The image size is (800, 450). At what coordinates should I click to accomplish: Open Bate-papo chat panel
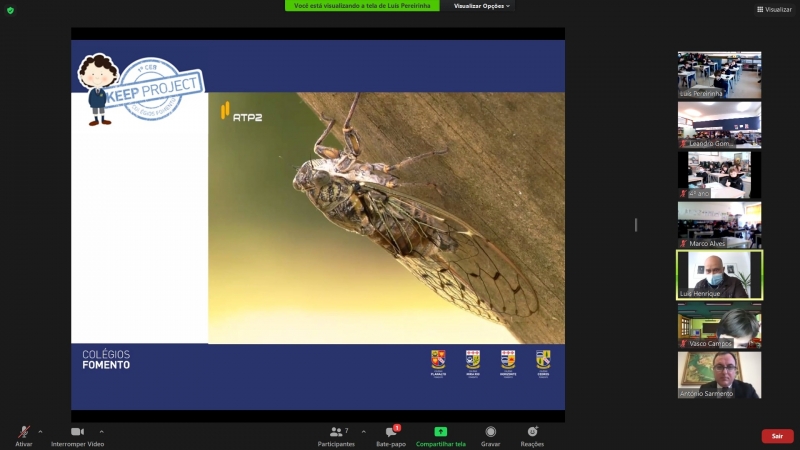click(391, 436)
